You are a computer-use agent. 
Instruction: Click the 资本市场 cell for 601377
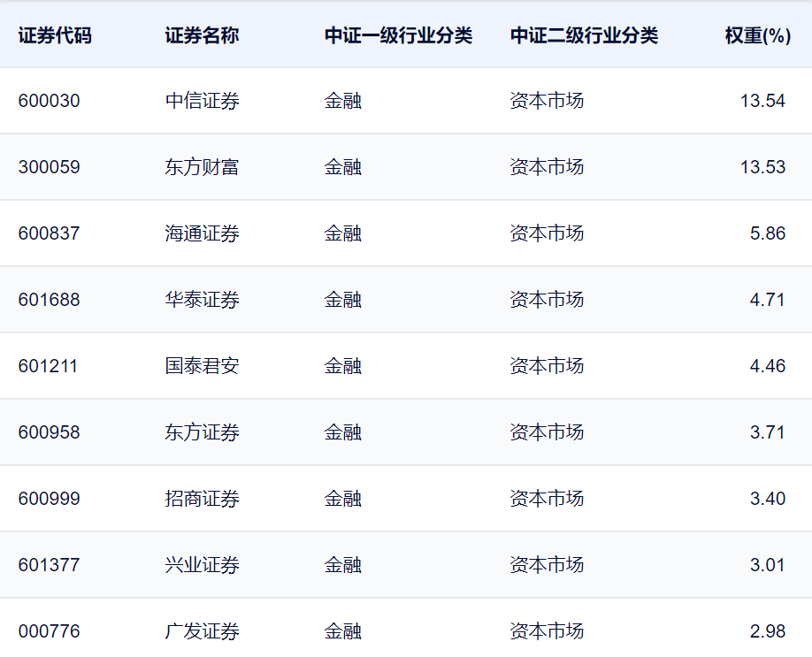pos(547,564)
